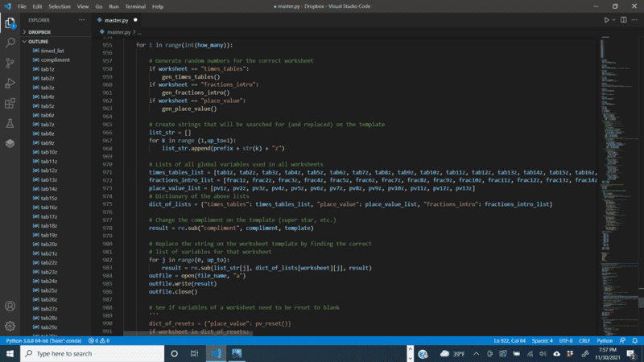Change UTF-8 encoding in status bar
The image size is (644, 362).
coord(565,340)
